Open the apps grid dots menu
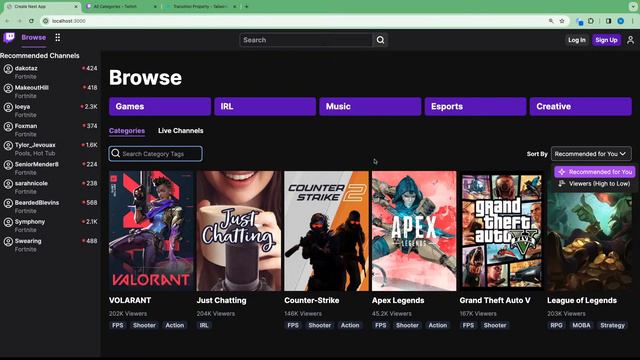Image resolution: width=640 pixels, height=360 pixels. 58,38
